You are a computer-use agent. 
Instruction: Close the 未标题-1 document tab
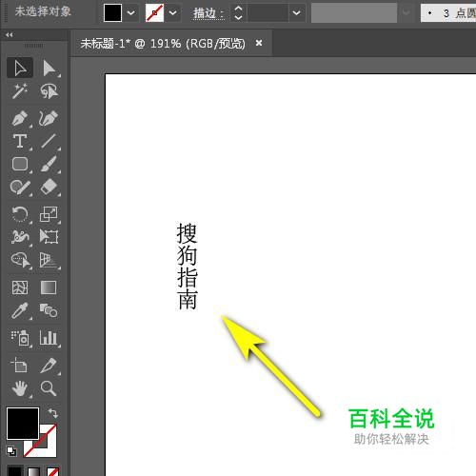[x=259, y=43]
